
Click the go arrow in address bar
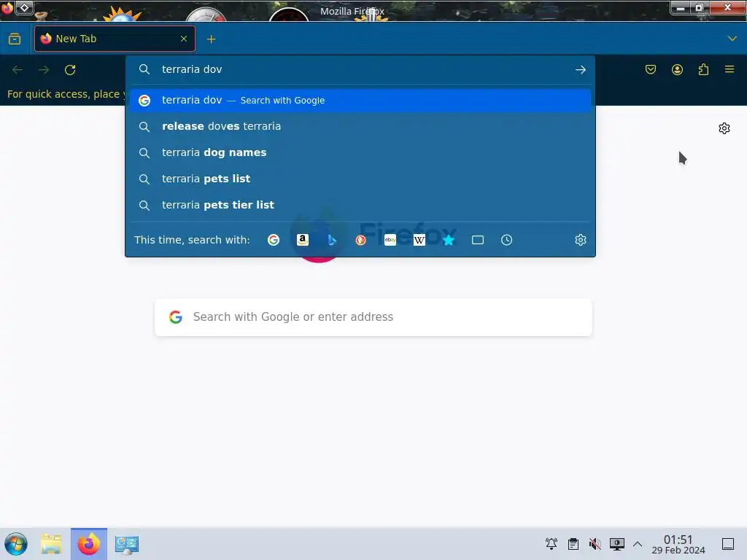580,69
